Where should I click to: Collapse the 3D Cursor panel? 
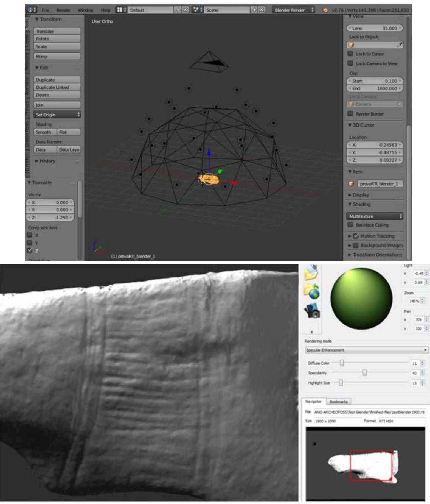click(361, 125)
